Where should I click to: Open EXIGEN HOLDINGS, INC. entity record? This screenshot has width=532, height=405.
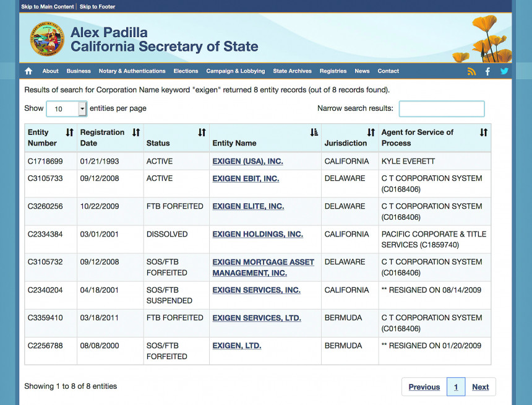tap(257, 234)
